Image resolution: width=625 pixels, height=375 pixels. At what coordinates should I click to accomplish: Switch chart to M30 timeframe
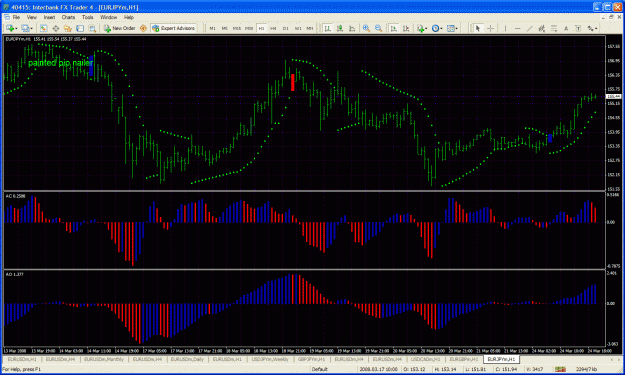249,28
